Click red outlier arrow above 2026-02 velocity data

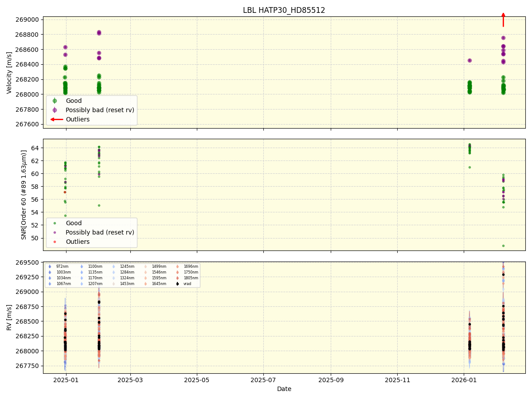(503, 20)
